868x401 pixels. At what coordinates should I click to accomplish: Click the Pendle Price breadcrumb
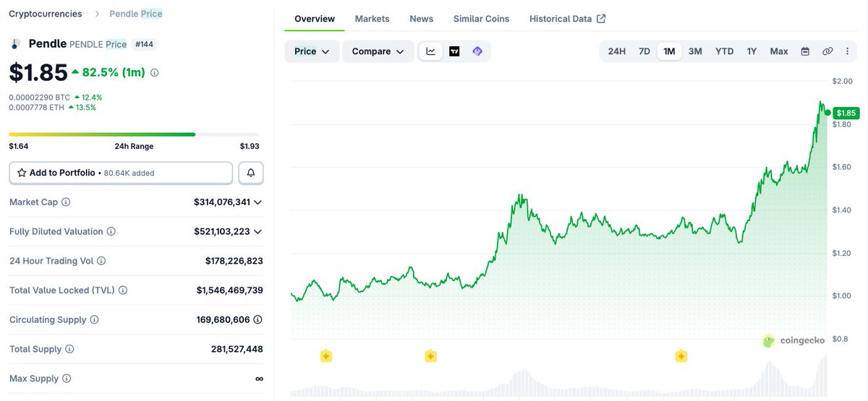pyautogui.click(x=136, y=14)
